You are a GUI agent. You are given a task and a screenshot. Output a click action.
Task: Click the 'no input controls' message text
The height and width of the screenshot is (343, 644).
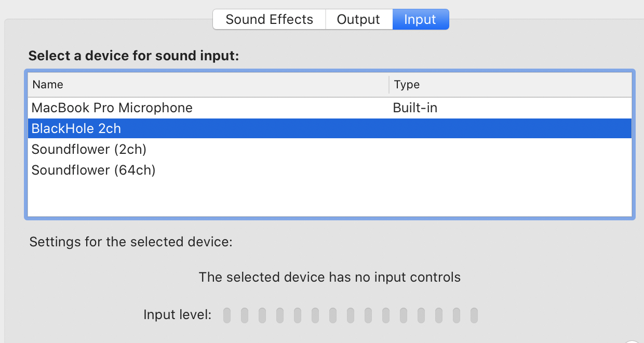coord(329,277)
